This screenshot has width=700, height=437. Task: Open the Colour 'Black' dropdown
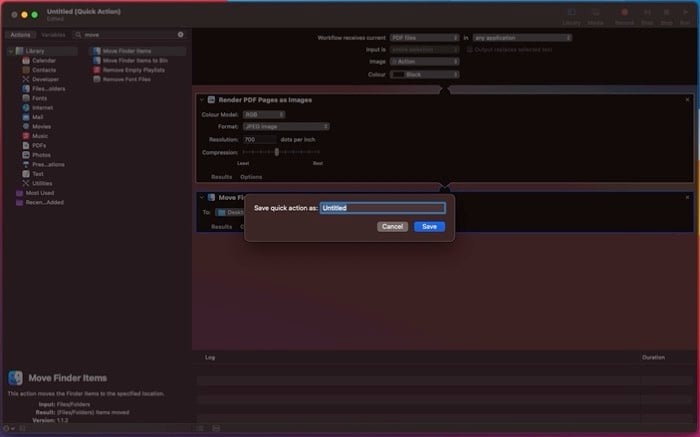coord(424,75)
